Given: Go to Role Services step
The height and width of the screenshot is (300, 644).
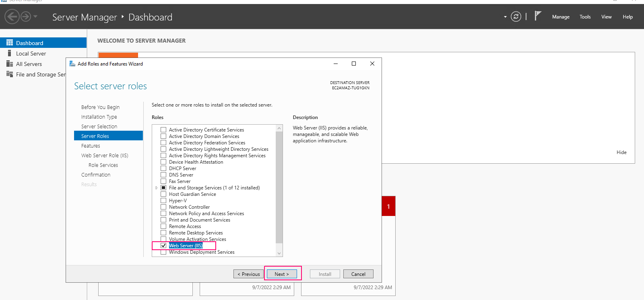Looking at the screenshot, I should (103, 165).
